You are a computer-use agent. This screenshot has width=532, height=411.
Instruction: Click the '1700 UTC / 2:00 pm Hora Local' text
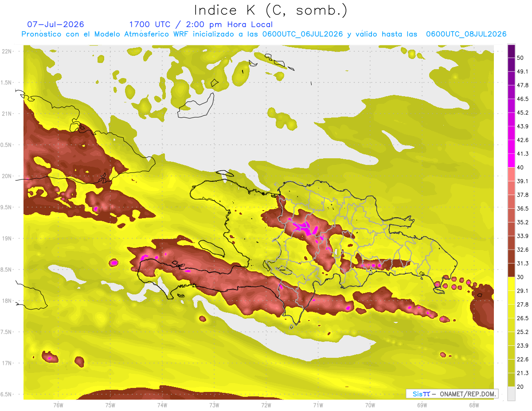(x=200, y=24)
